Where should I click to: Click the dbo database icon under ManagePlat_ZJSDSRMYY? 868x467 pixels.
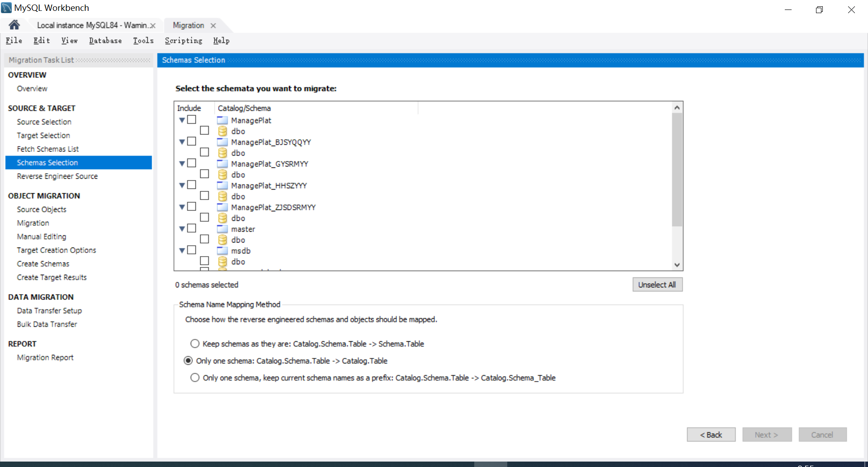tap(222, 218)
